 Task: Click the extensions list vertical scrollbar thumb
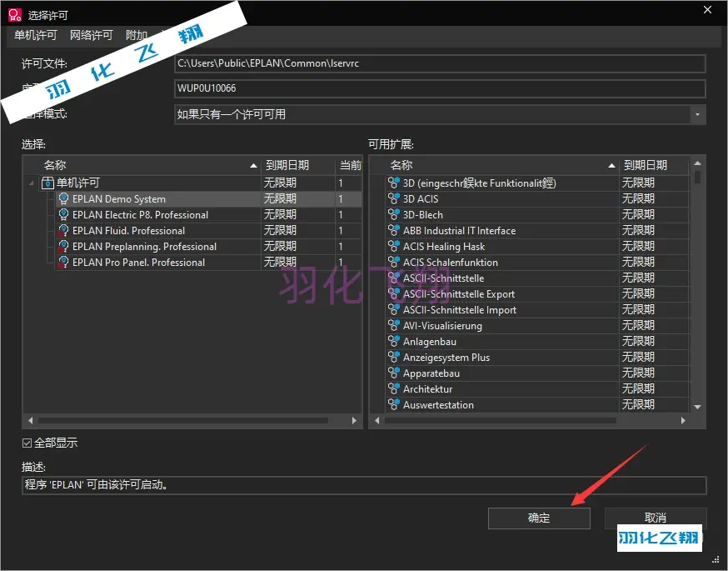pos(697,177)
